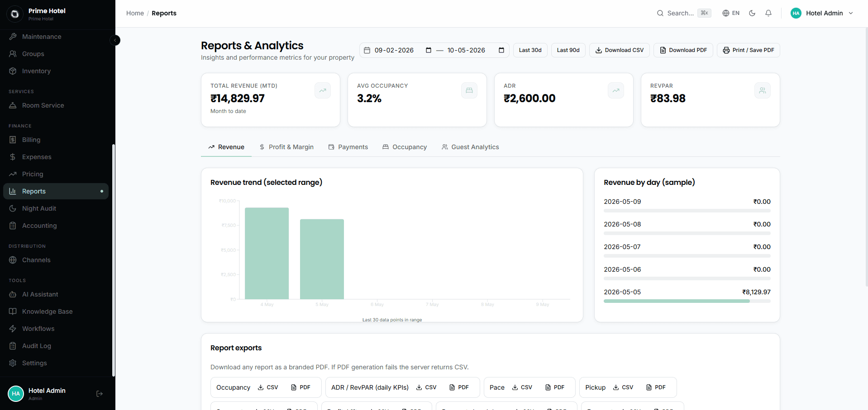868x410 pixels.
Task: Click the ADR trend icon
Action: click(616, 90)
